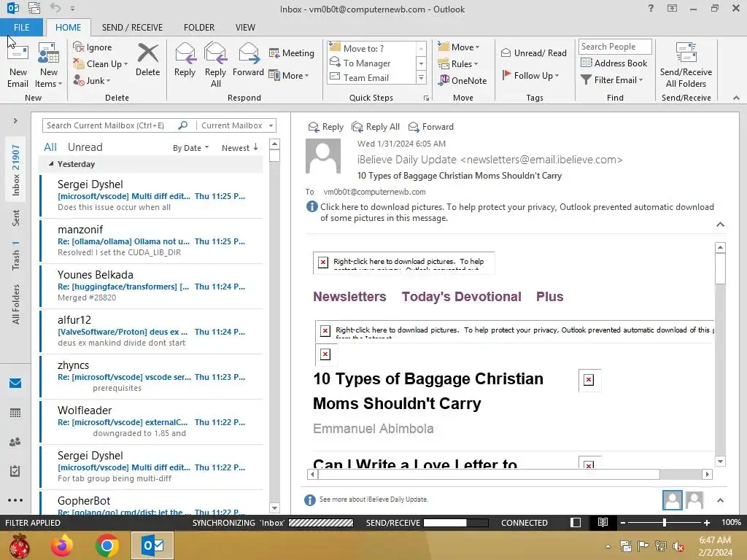Image resolution: width=747 pixels, height=560 pixels.
Task: Click the ribbon Reply icon
Action: click(185, 60)
